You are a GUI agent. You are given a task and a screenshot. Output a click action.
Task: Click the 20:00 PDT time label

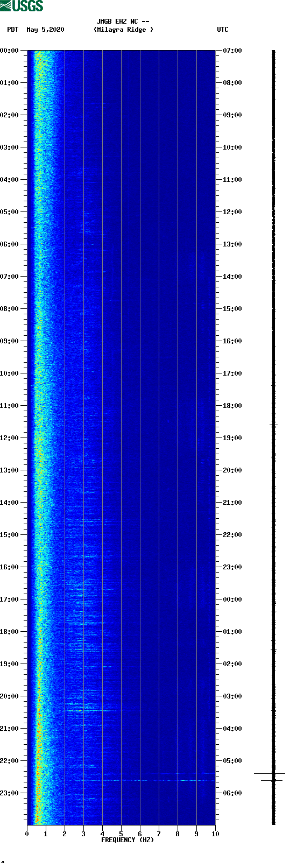point(10,696)
